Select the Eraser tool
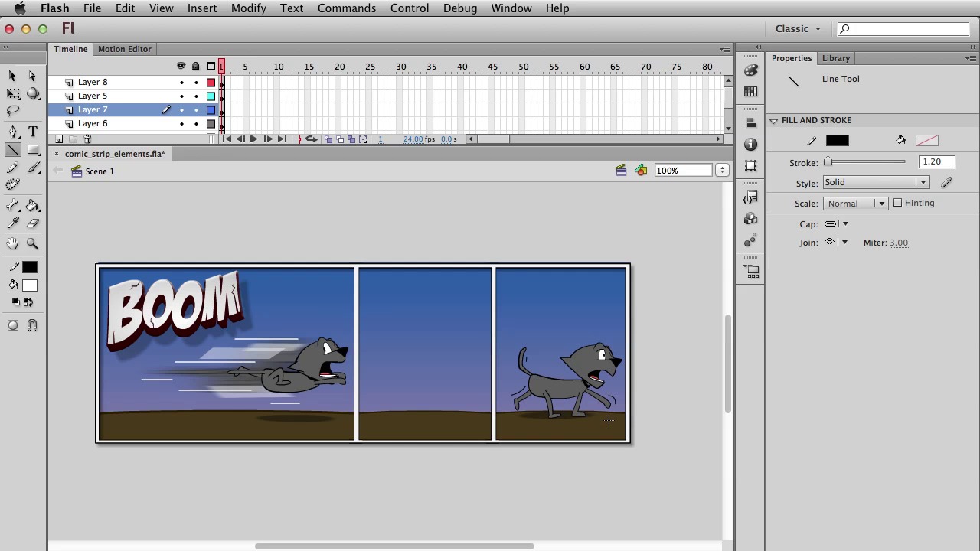Viewport: 980px width, 551px height. pos(33,223)
